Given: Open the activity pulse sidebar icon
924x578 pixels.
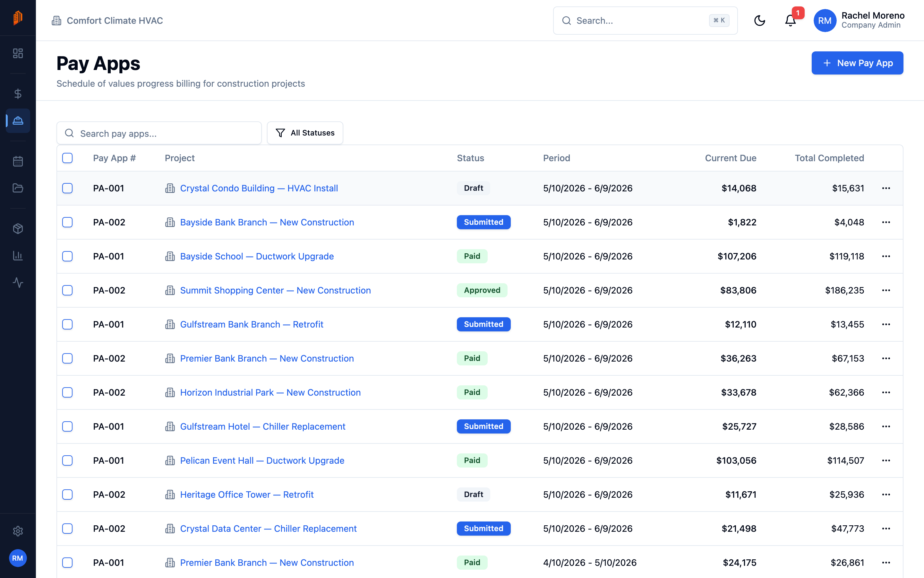Looking at the screenshot, I should [18, 283].
